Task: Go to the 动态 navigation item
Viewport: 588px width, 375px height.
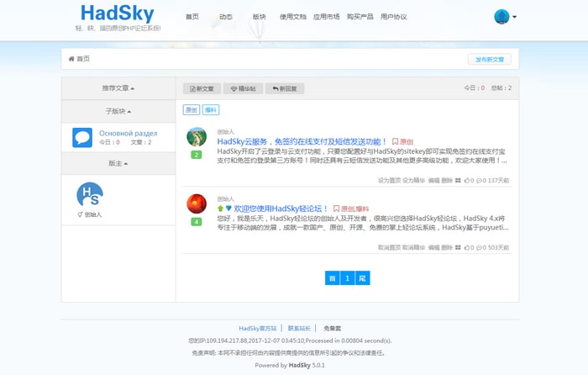Action: click(226, 17)
